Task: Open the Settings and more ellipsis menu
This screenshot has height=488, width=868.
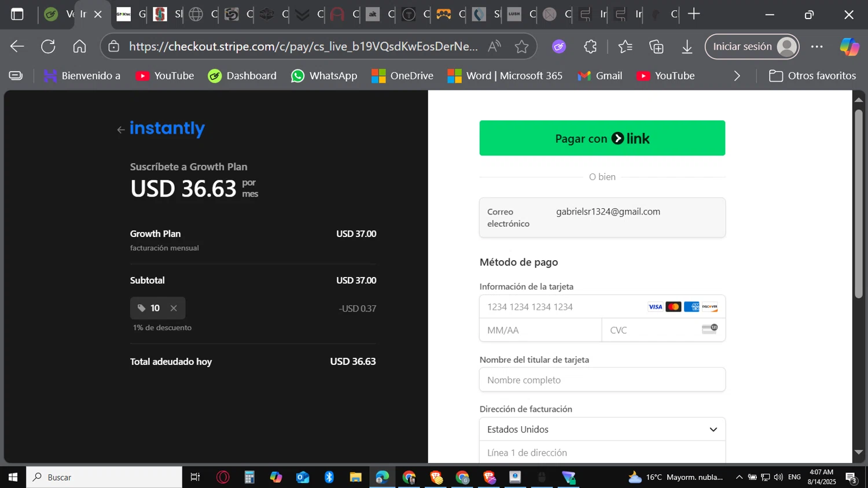Action: point(817,47)
